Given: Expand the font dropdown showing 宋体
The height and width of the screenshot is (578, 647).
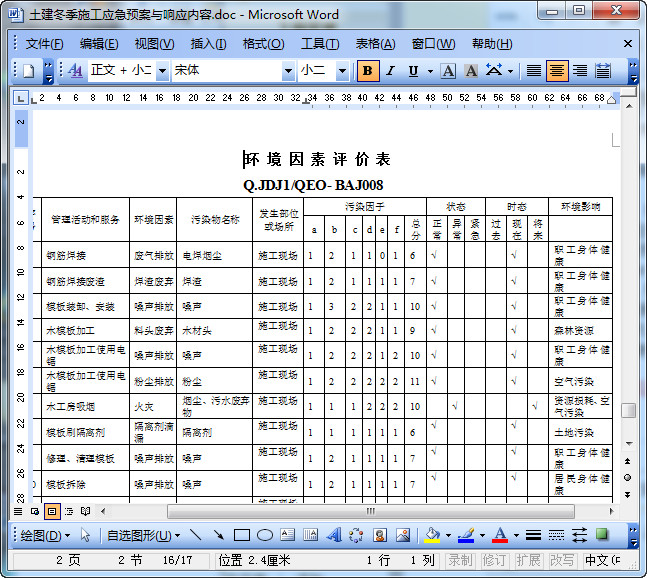Looking at the screenshot, I should (288, 71).
